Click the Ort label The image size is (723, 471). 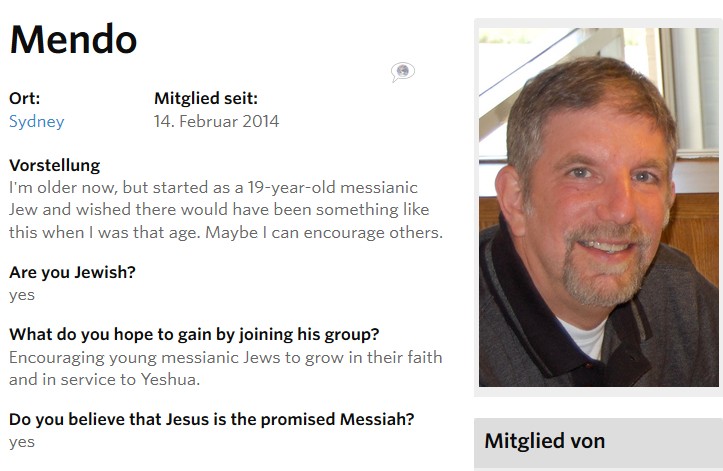coord(24,98)
